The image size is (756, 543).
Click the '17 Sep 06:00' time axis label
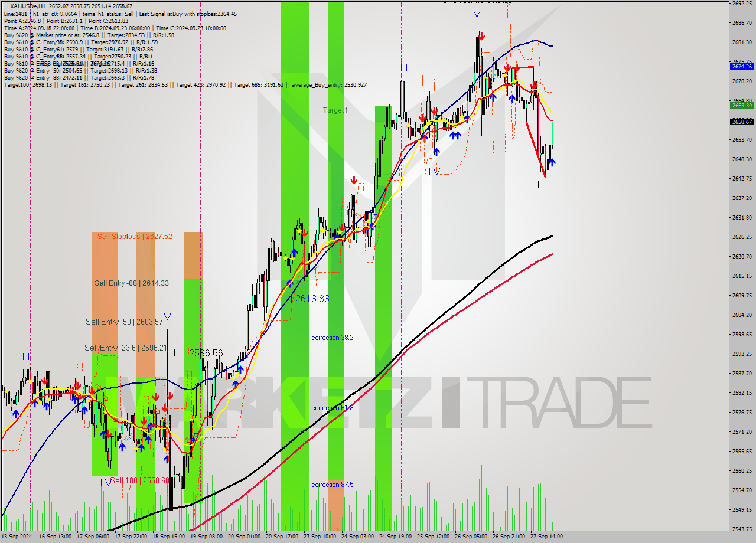[x=93, y=537]
